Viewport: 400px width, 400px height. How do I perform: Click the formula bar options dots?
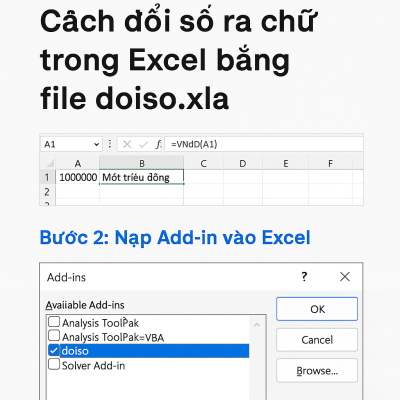110,144
